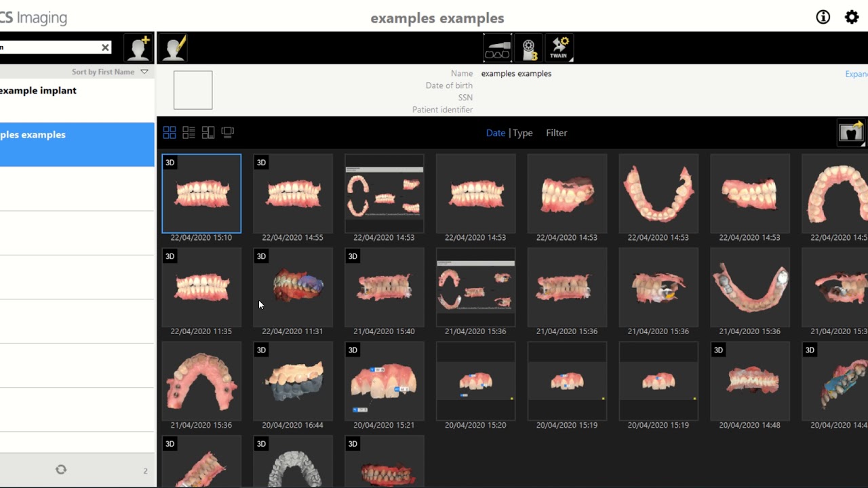
Task: Open TWAIN import acquisition
Action: click(559, 48)
